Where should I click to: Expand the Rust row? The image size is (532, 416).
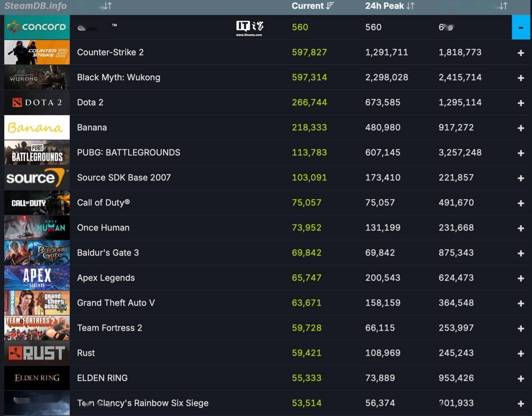click(521, 354)
